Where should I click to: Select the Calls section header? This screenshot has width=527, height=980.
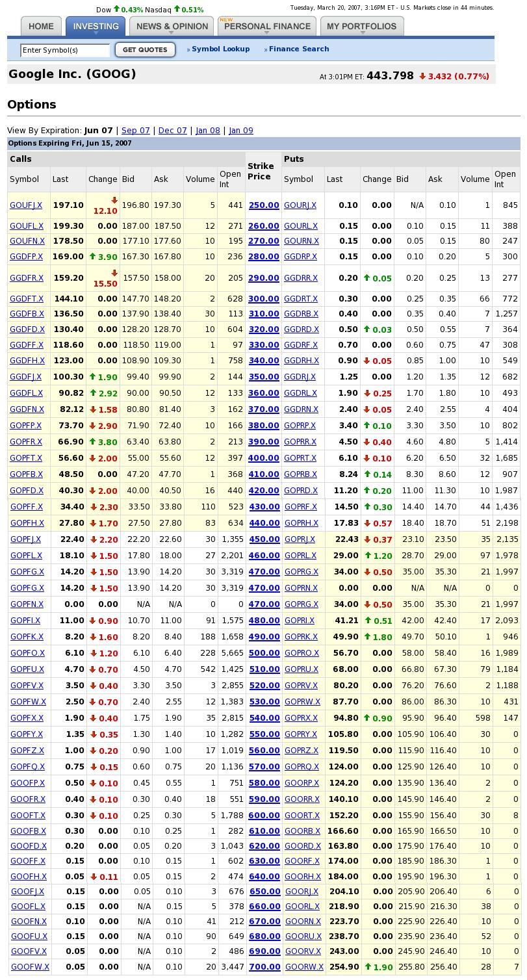(x=21, y=159)
